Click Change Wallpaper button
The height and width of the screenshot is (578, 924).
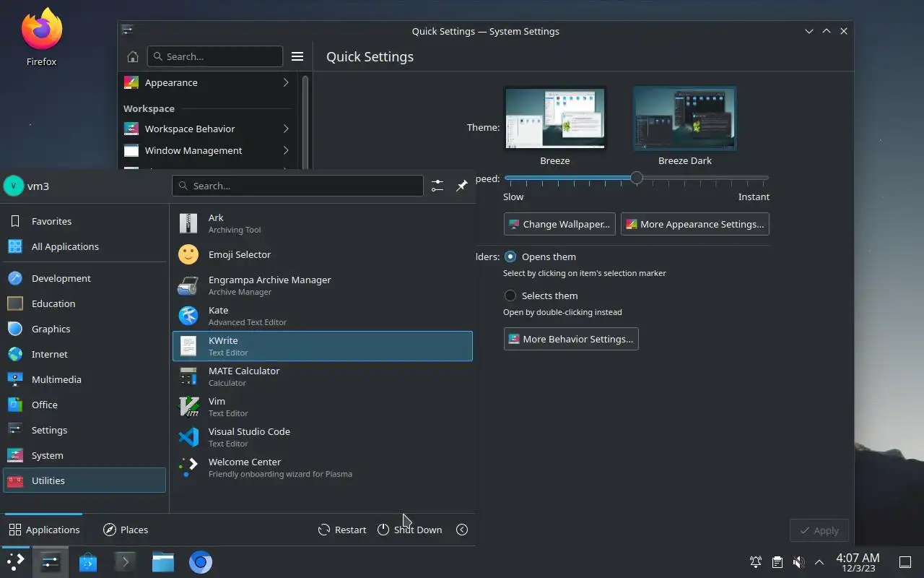[559, 224]
